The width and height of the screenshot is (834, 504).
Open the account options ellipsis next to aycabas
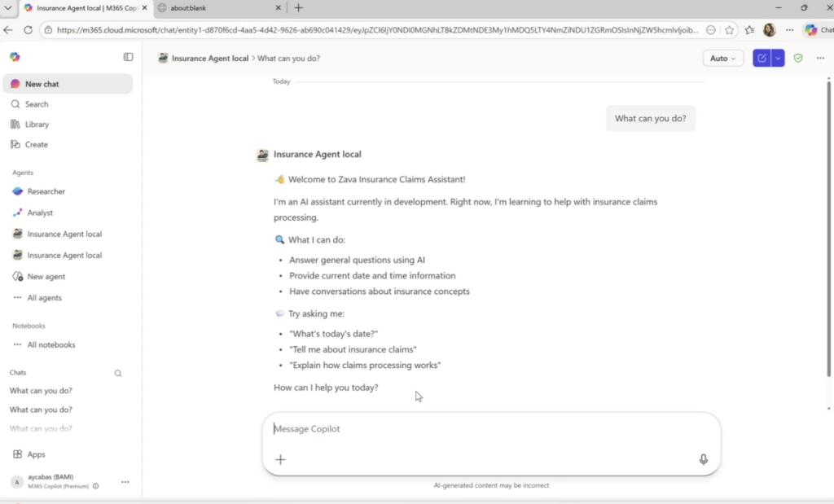tap(125, 482)
